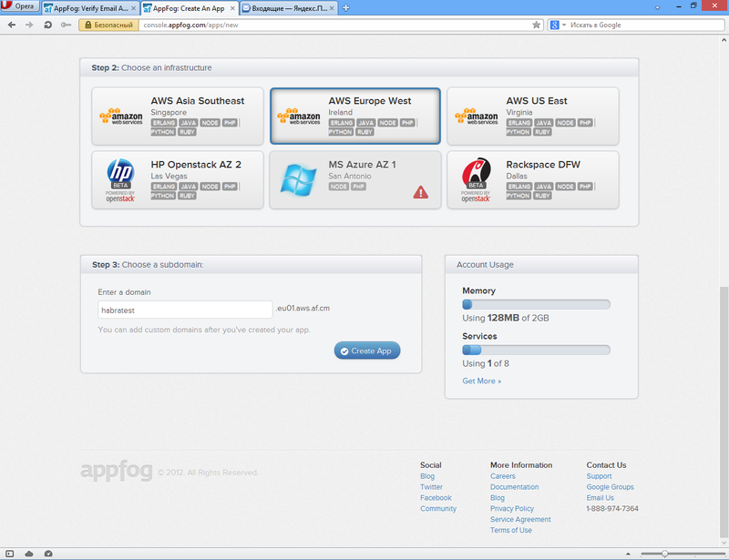Image resolution: width=729 pixels, height=560 pixels.
Task: Click the red warning triangle on MS Azure
Action: coord(421,192)
